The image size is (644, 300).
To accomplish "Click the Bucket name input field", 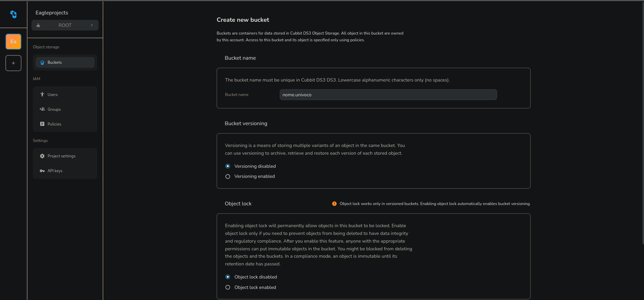I will 388,95.
